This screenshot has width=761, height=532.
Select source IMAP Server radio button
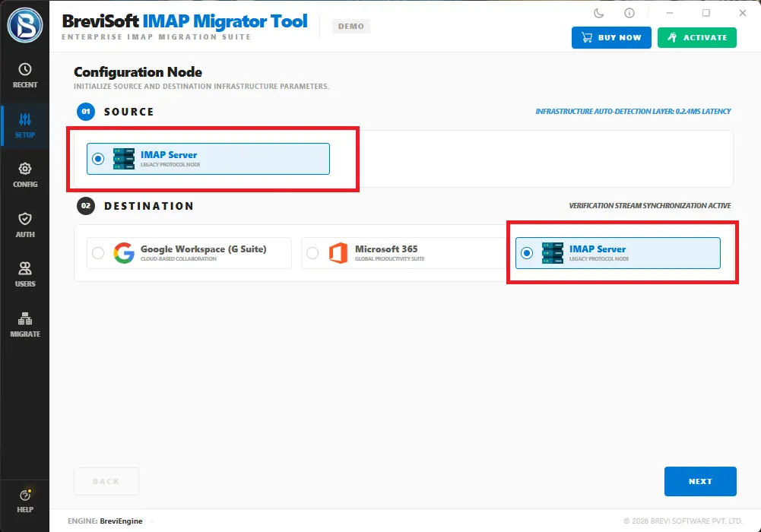(98, 159)
